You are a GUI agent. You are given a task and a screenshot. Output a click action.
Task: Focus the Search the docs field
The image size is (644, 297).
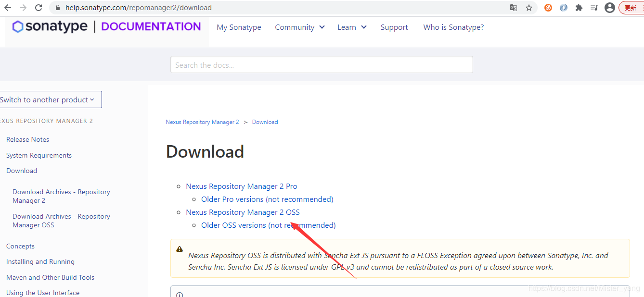point(322,65)
